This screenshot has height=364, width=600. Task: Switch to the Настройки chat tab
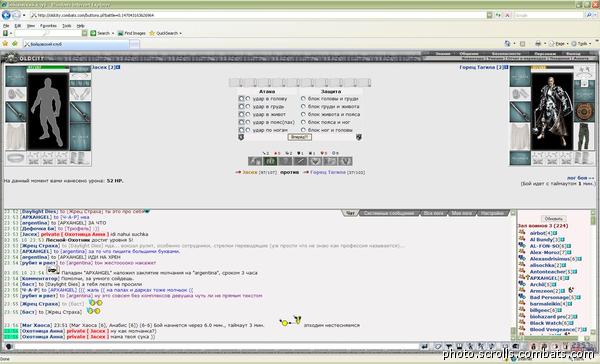point(492,213)
